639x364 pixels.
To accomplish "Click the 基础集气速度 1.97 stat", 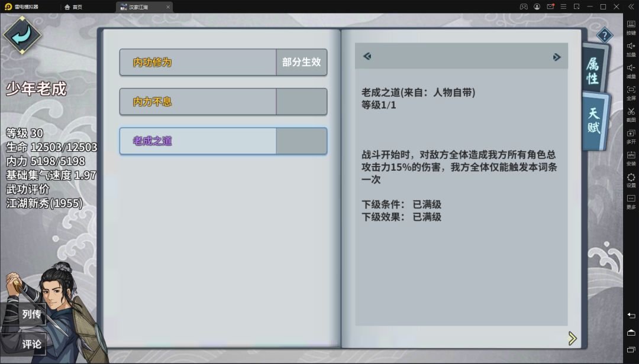I will (51, 175).
